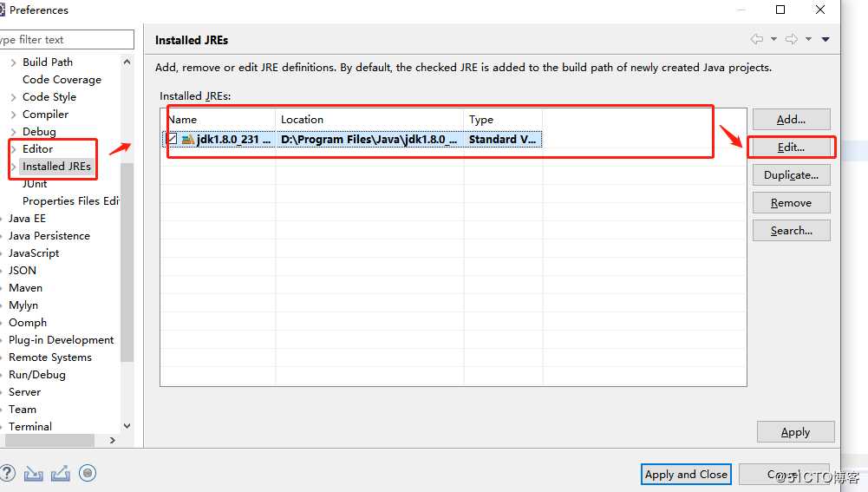The width and height of the screenshot is (868, 492).
Task: Select JUnit preference page
Action: coord(35,183)
